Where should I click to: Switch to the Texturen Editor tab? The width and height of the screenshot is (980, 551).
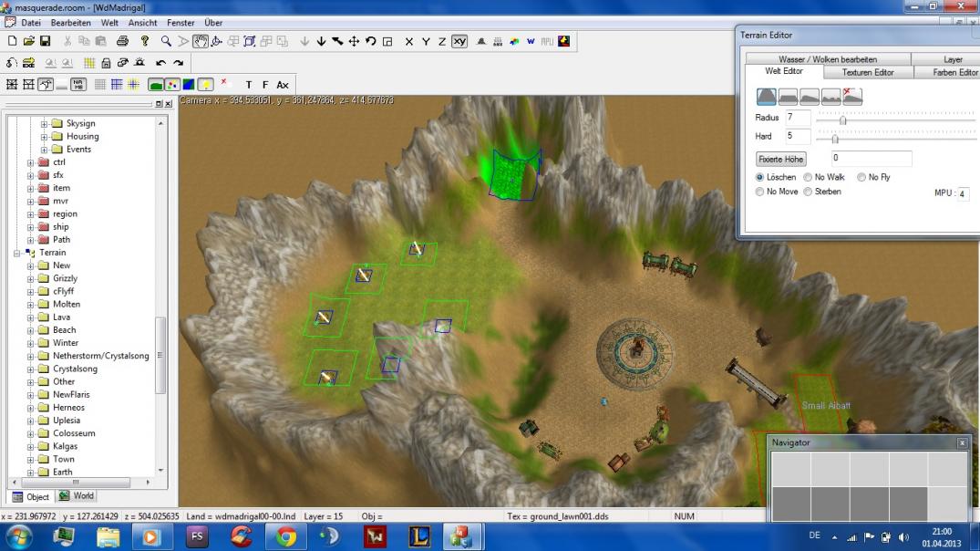click(x=867, y=72)
